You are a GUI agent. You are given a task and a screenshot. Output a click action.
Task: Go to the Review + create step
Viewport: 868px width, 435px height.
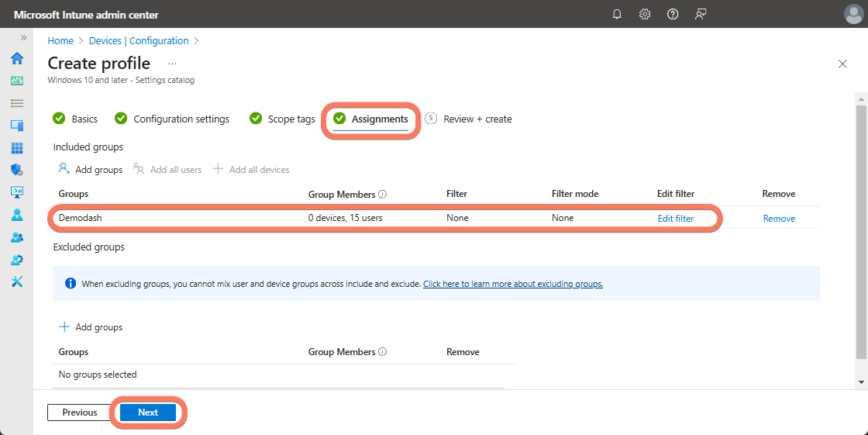[x=477, y=119]
